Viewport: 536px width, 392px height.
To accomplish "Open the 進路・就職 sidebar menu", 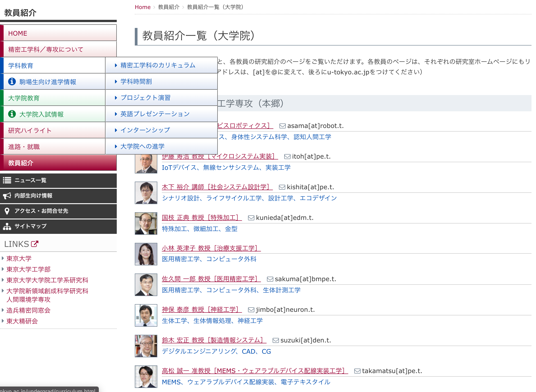I will 24,147.
